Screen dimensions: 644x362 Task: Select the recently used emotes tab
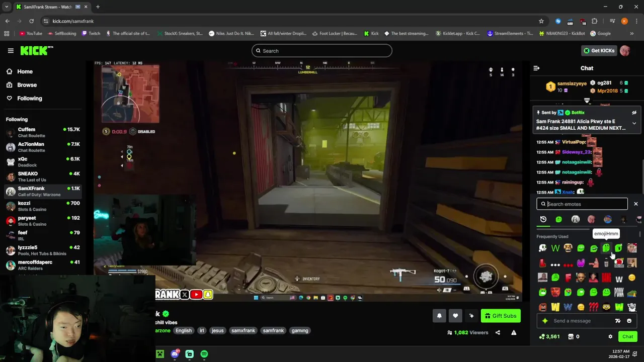tap(543, 219)
